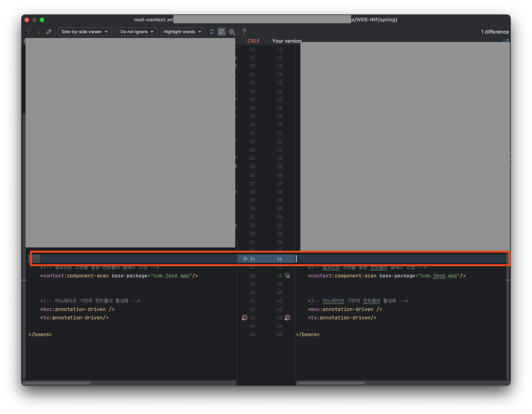Click the root-context.xml window title
532x414 pixels.
click(x=154, y=19)
